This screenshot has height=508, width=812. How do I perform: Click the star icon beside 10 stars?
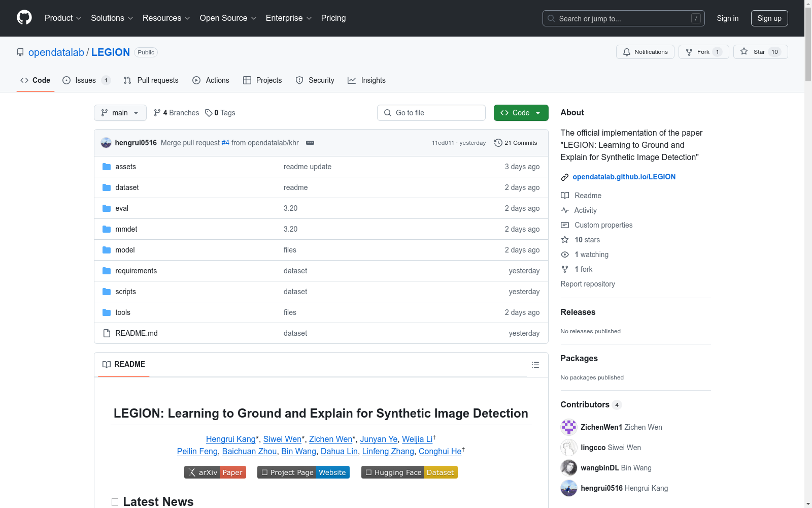coord(565,240)
